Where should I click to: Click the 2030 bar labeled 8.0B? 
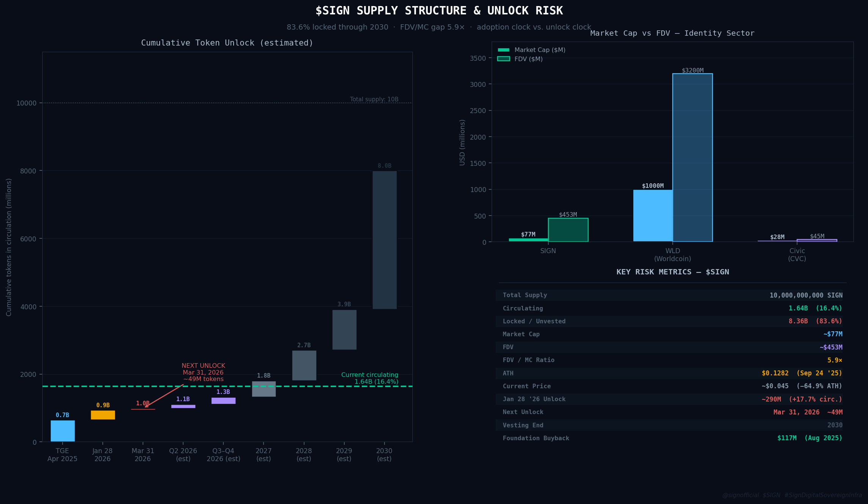pos(385,240)
